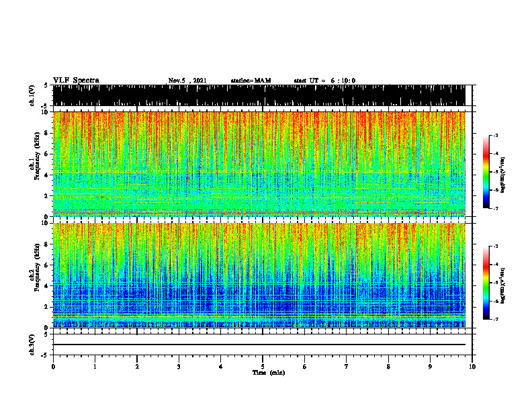The width and height of the screenshot is (532, 411).
Task: Select the "Nov.5 , 2021" date label
Action: 187,81
